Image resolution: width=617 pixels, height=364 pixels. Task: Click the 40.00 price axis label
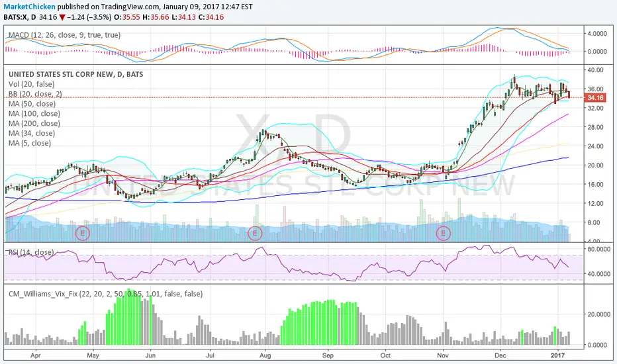click(595, 70)
